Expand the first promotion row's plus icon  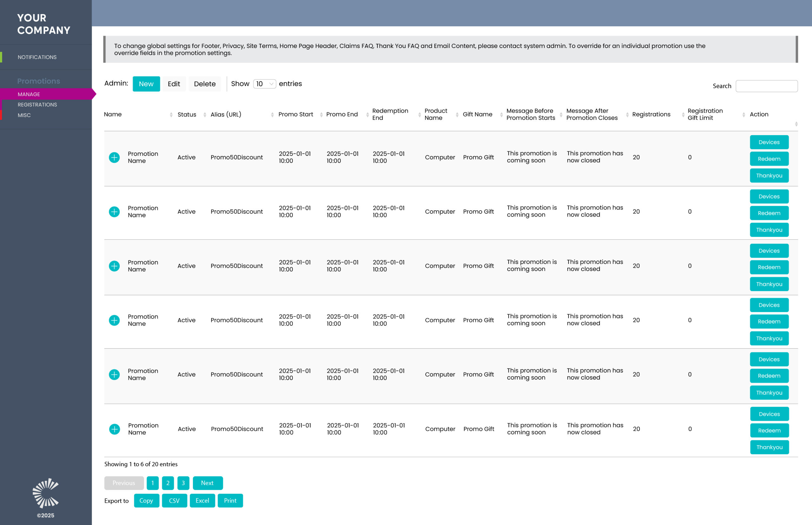pos(114,157)
